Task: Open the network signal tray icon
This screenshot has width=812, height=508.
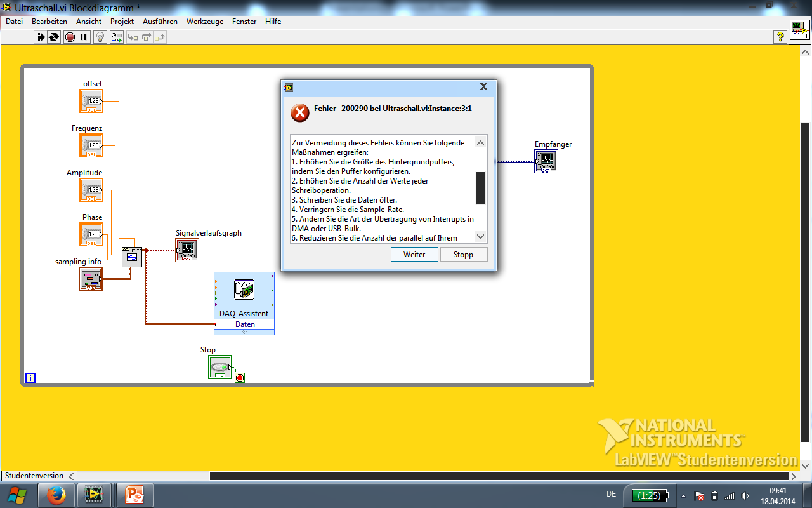Action: tap(730, 496)
